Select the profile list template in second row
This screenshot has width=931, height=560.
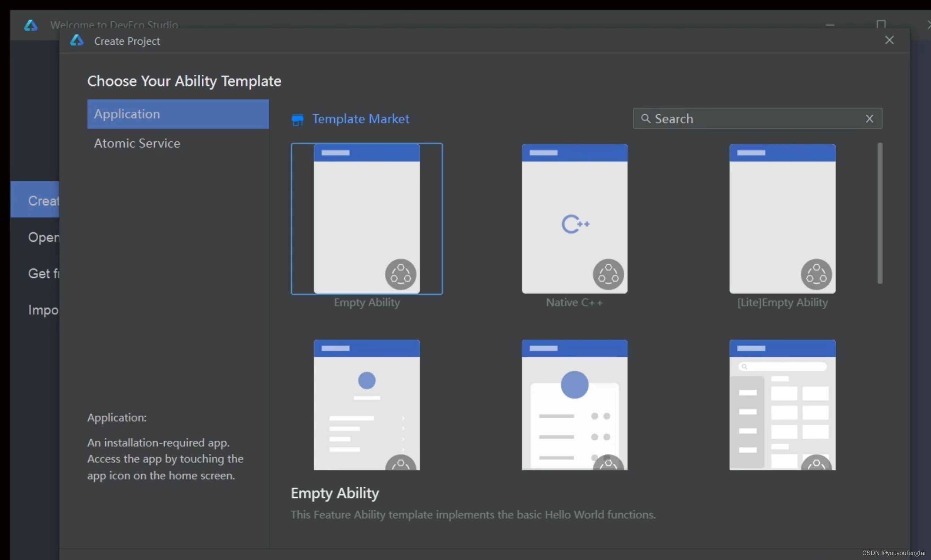click(x=367, y=405)
